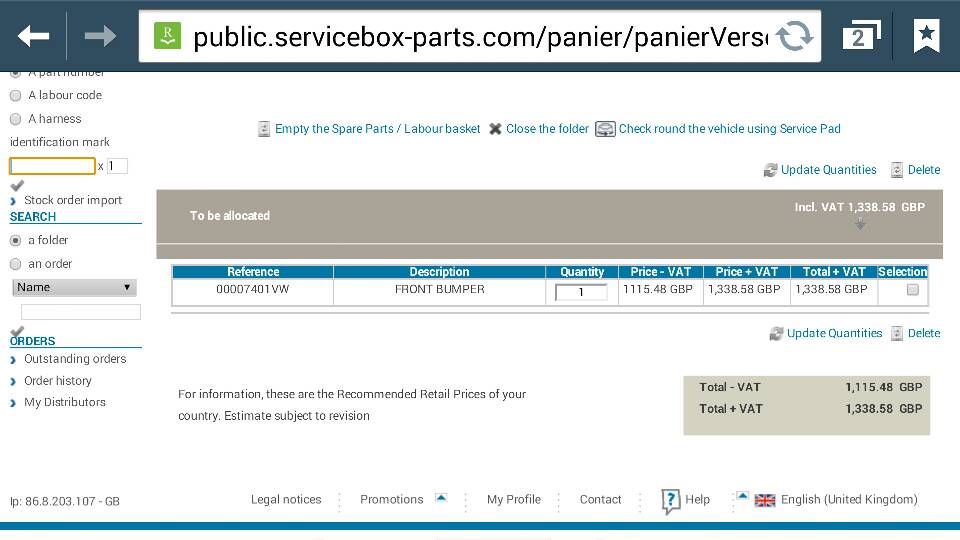Reload the page with refresh icon
The image size is (960, 540).
tap(795, 37)
